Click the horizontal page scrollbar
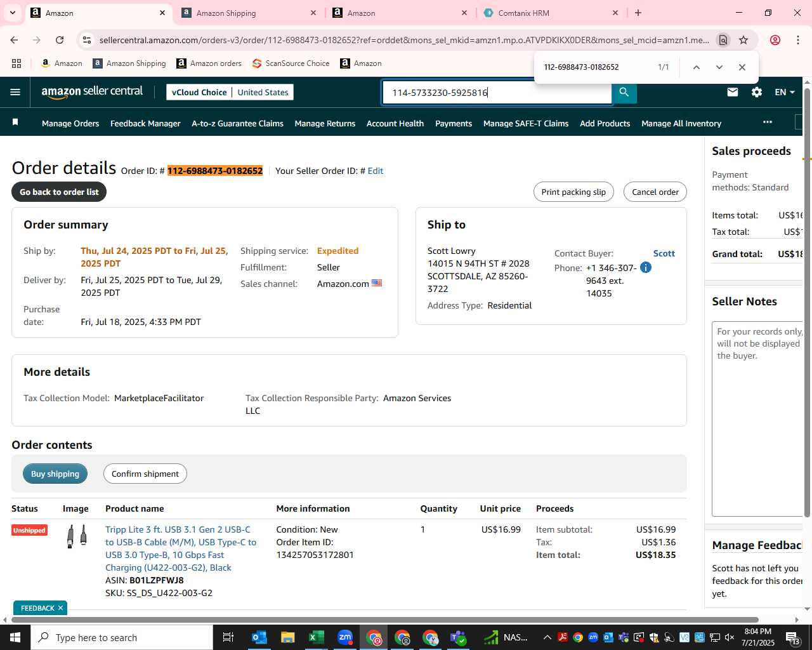Screen dimensions: 812x650 point(384,620)
